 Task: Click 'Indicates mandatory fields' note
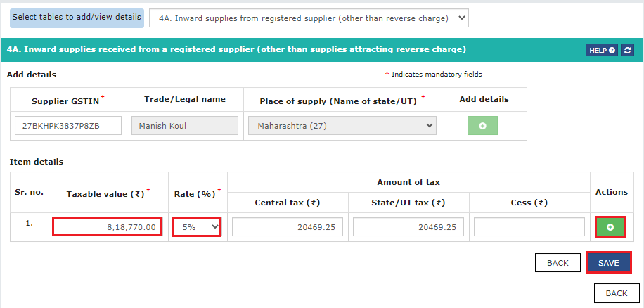[x=433, y=75]
